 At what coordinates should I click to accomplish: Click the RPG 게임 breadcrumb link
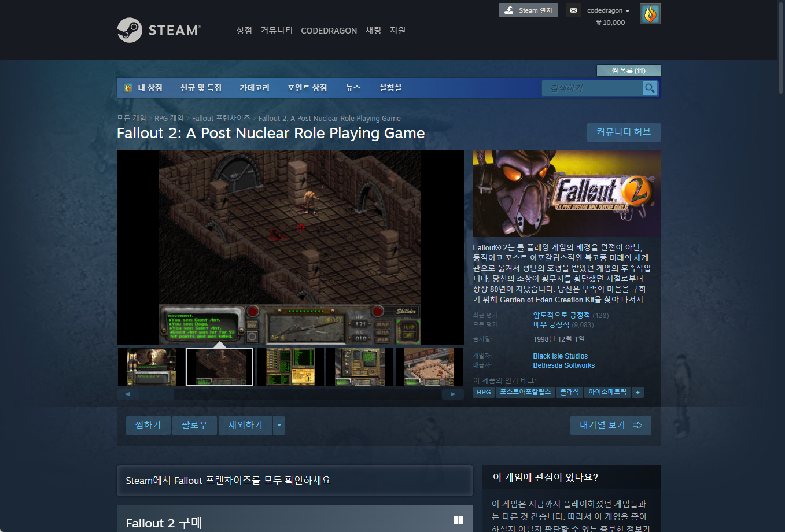169,118
